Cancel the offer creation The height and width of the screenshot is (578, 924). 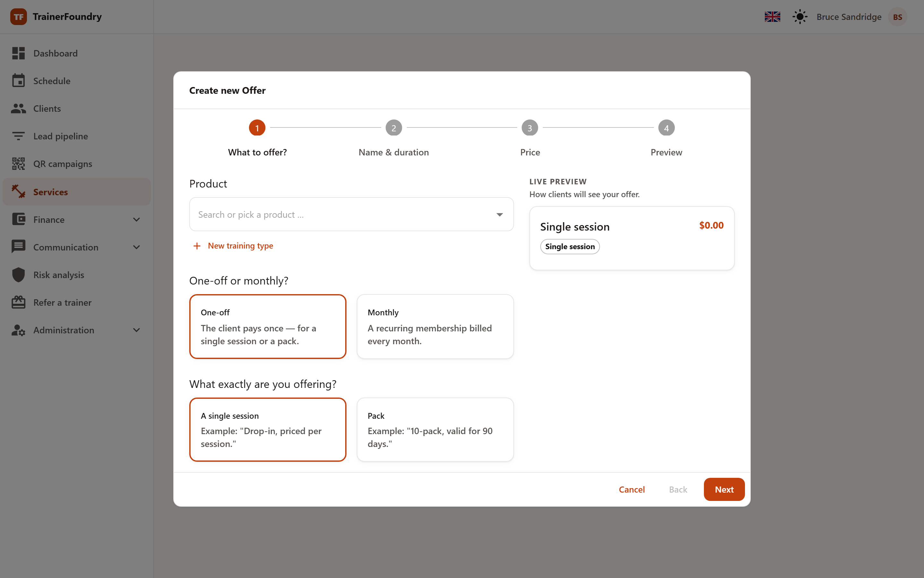click(631, 489)
